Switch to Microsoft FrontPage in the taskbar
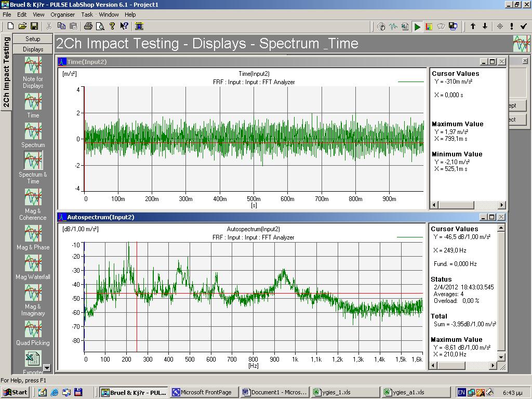This screenshot has width=532, height=399. [203, 392]
